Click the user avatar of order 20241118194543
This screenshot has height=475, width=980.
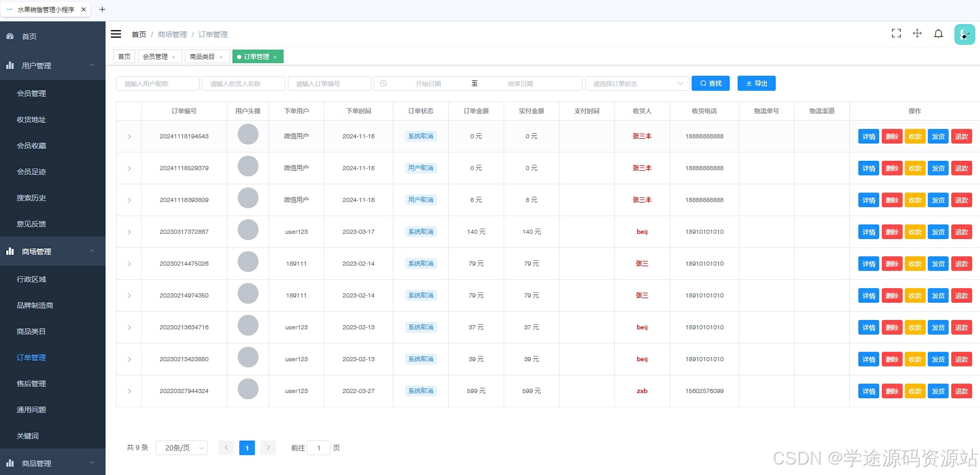pyautogui.click(x=248, y=134)
